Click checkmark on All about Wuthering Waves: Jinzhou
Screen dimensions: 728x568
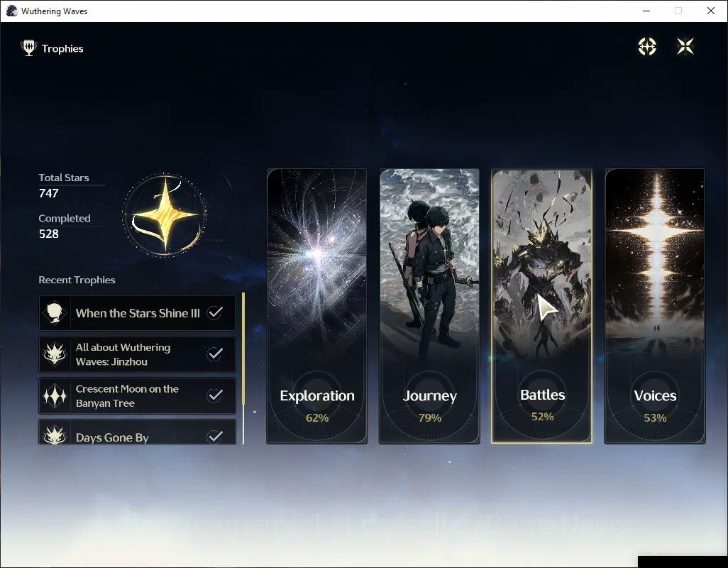click(x=214, y=354)
